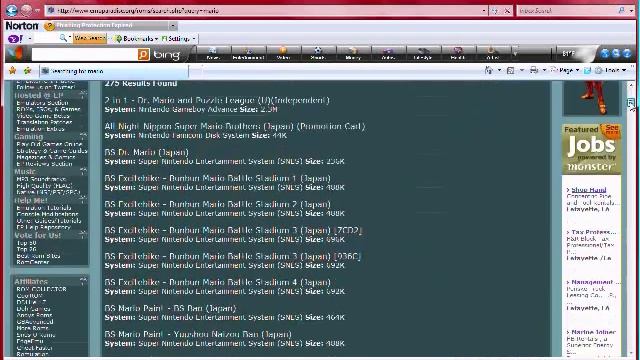Open the Money button on Bing bar

(353, 53)
